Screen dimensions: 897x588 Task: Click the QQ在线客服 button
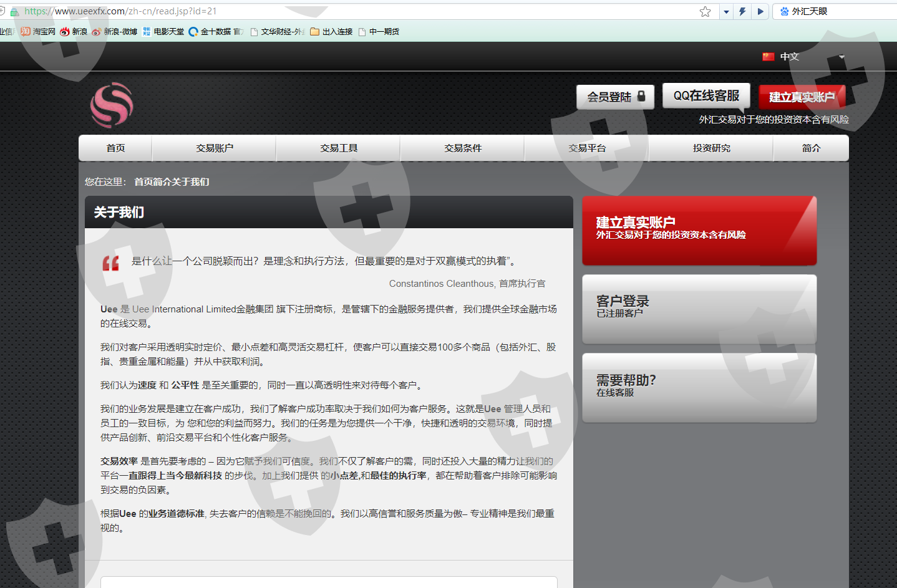point(706,96)
